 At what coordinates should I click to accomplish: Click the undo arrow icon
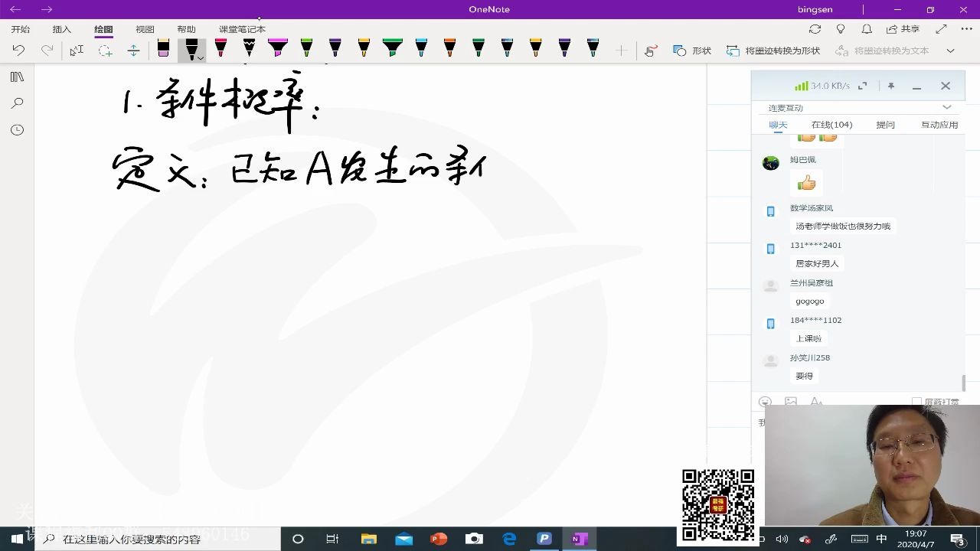pos(19,49)
